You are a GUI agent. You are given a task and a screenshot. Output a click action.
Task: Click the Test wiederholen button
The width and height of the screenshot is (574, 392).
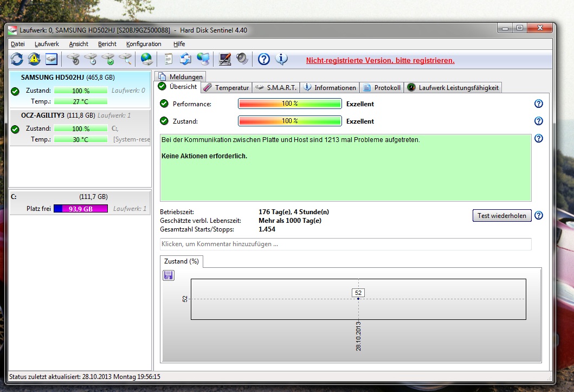click(x=501, y=216)
